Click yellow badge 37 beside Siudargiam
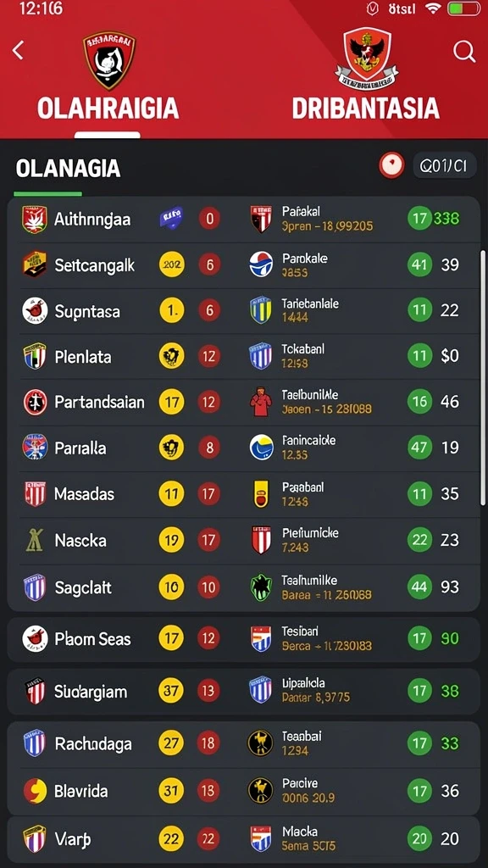The image size is (488, 868). (x=171, y=691)
